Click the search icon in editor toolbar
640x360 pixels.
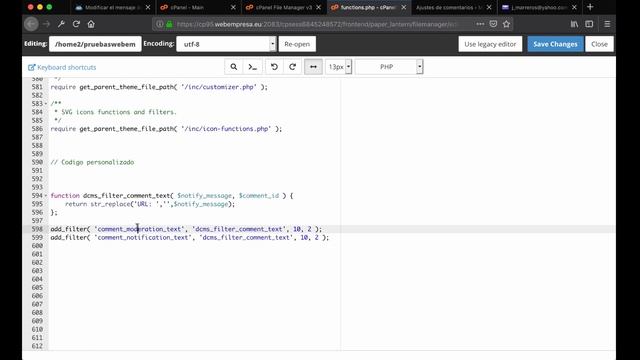(x=233, y=67)
